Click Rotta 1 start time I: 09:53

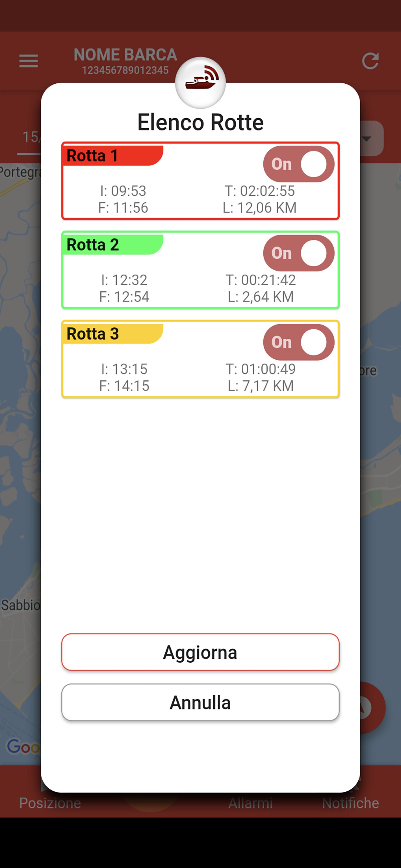[x=123, y=191]
